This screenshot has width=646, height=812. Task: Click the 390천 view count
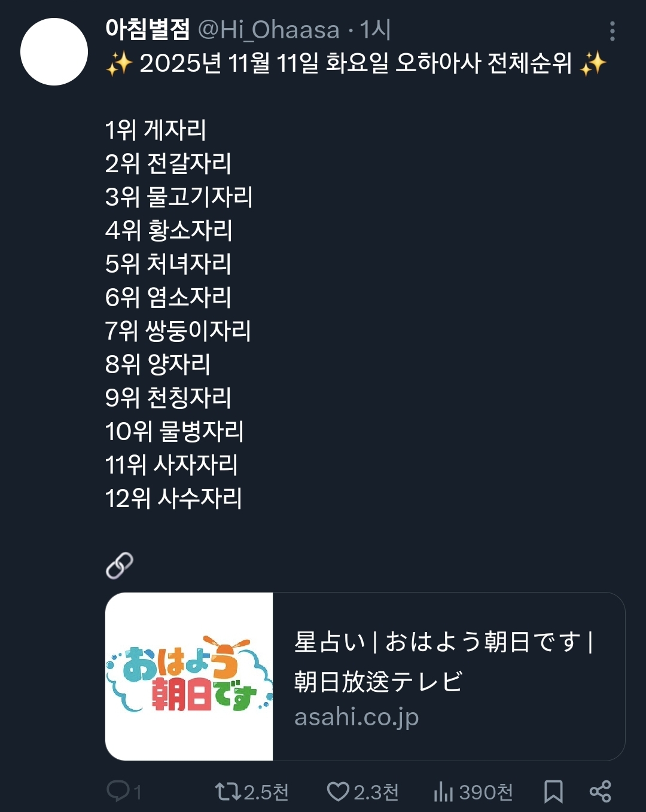486,792
